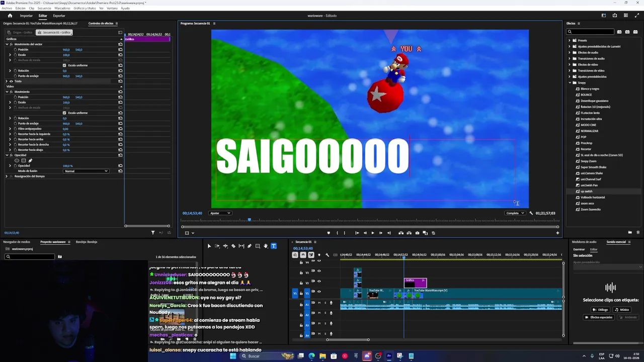Image resolution: width=644 pixels, height=362 pixels.
Task: Hide track V2 output eye
Action: tap(318, 281)
